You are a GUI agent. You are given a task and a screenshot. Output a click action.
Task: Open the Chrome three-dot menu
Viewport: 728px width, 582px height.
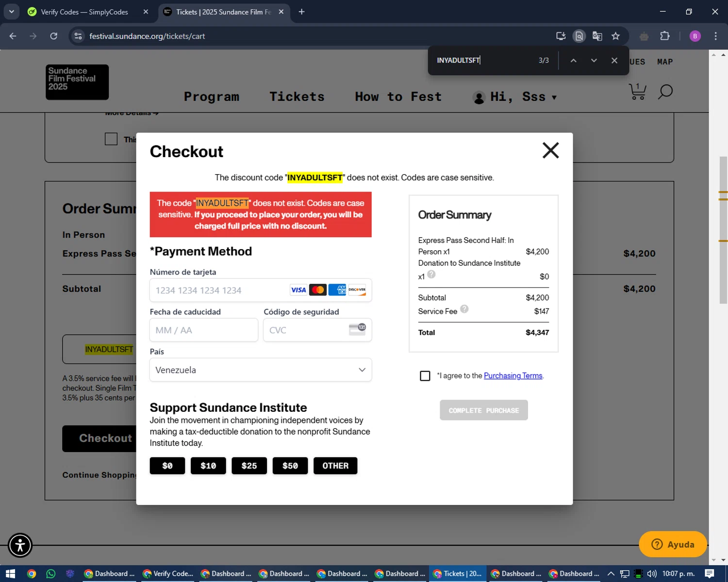[x=715, y=36]
